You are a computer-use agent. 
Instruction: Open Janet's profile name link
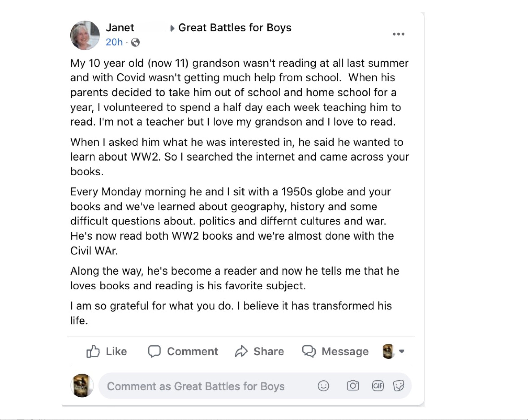tap(120, 28)
